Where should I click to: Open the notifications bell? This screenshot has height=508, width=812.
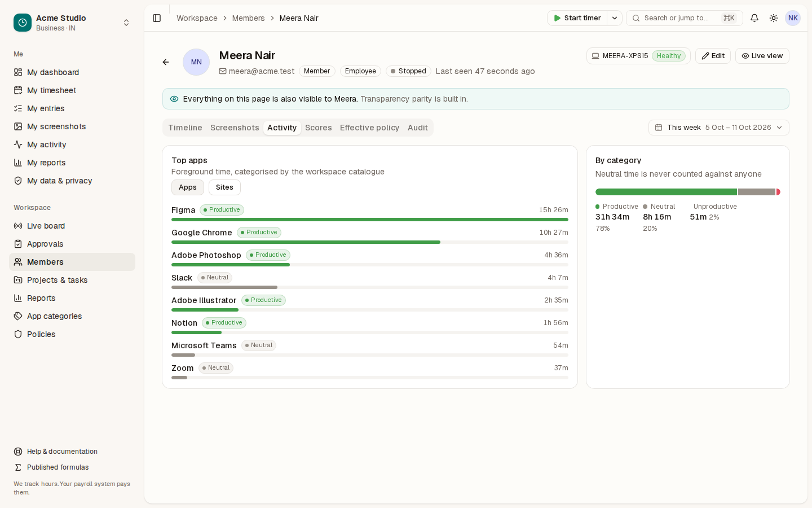pyautogui.click(x=754, y=18)
